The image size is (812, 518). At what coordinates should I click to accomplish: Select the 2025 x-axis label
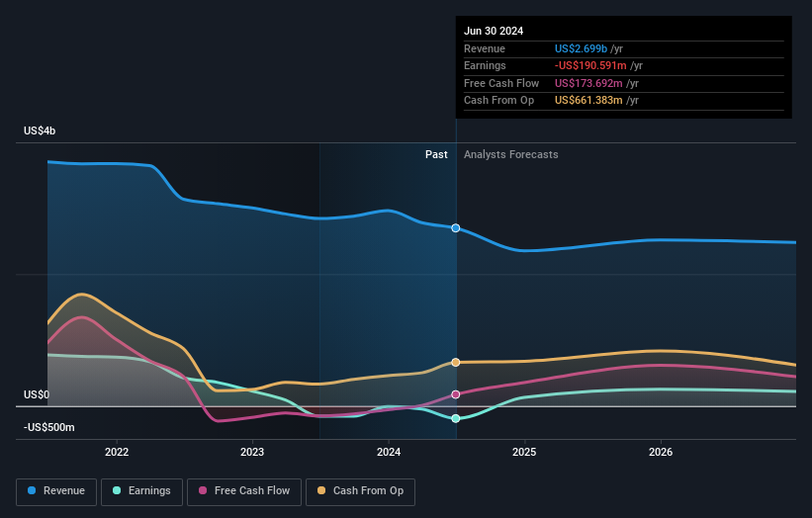coord(524,452)
